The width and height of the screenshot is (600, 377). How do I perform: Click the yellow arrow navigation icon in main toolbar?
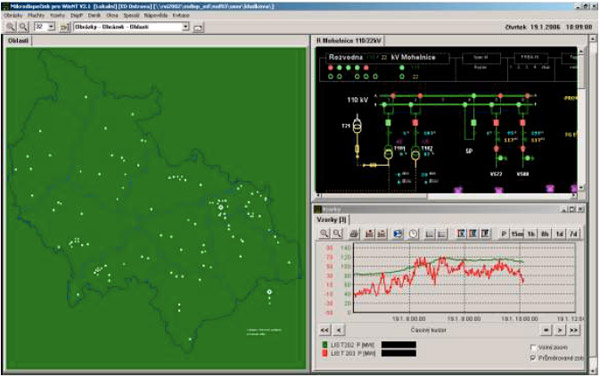tap(64, 27)
